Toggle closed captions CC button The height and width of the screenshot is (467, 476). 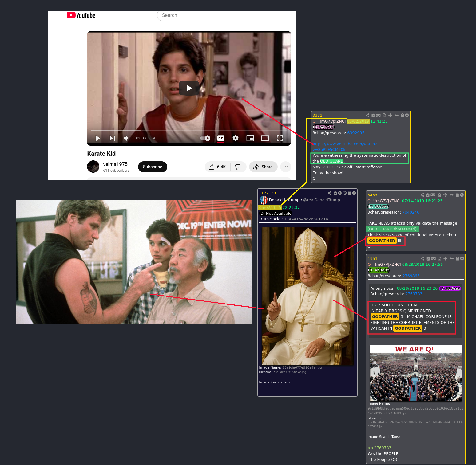pos(221,138)
